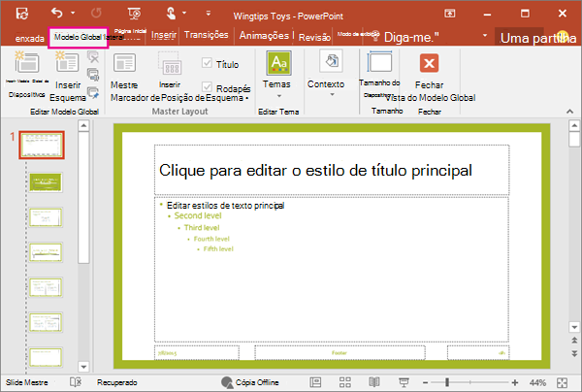This screenshot has width=582, height=392.
Task: Click the thumbnail pane scroll down arrow
Action: point(83,367)
